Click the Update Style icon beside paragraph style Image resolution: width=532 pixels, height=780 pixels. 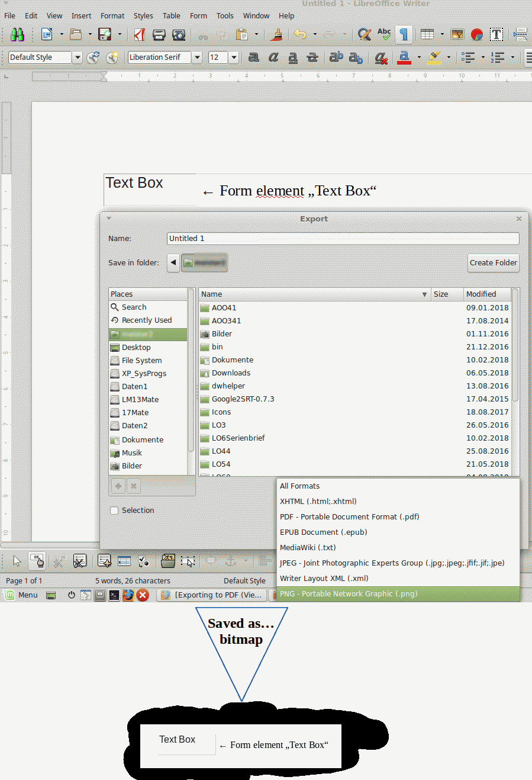click(x=93, y=57)
